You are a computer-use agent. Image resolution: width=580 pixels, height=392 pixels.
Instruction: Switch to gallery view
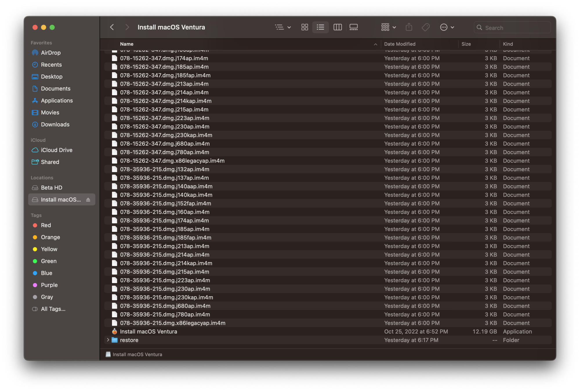354,27
